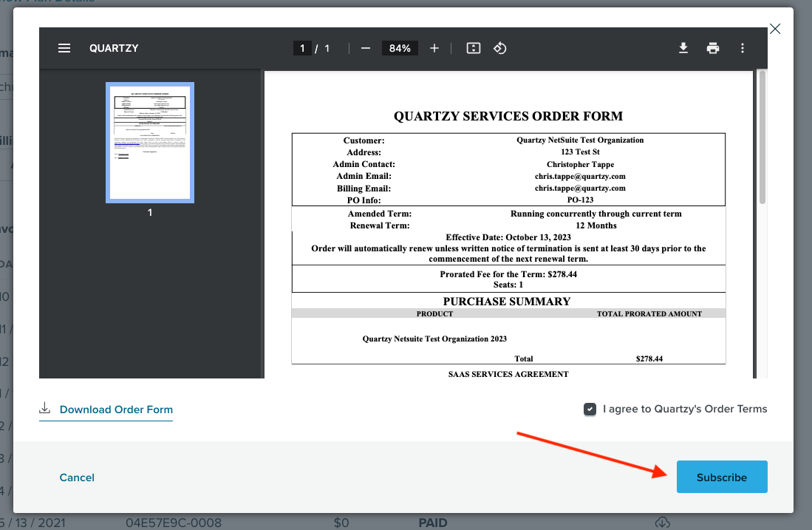812x530 pixels.
Task: Click the PO-123 value
Action: (580, 200)
